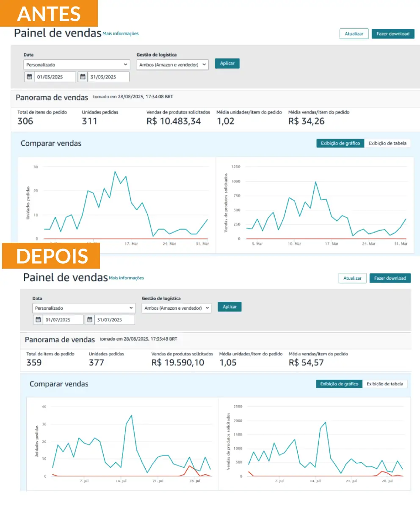Viewport: 420px width, 506px height.
Task: Open Mais informações link in bottom panel
Action: [x=126, y=278]
